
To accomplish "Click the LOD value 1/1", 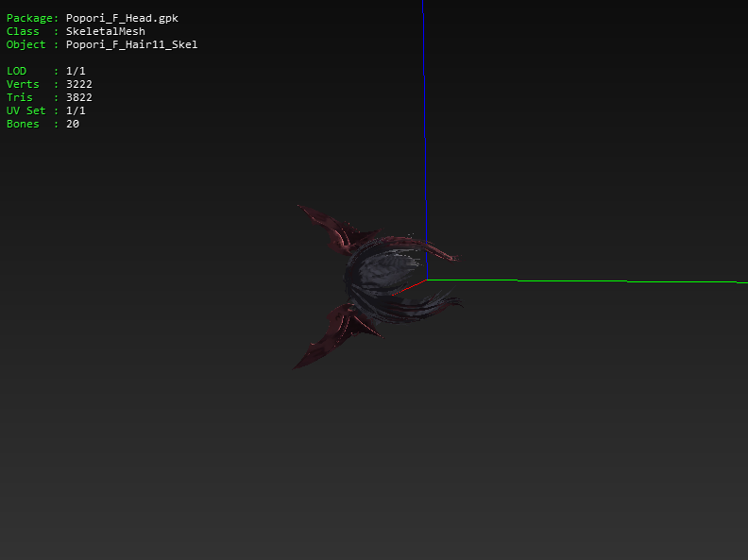I will 76,71.
